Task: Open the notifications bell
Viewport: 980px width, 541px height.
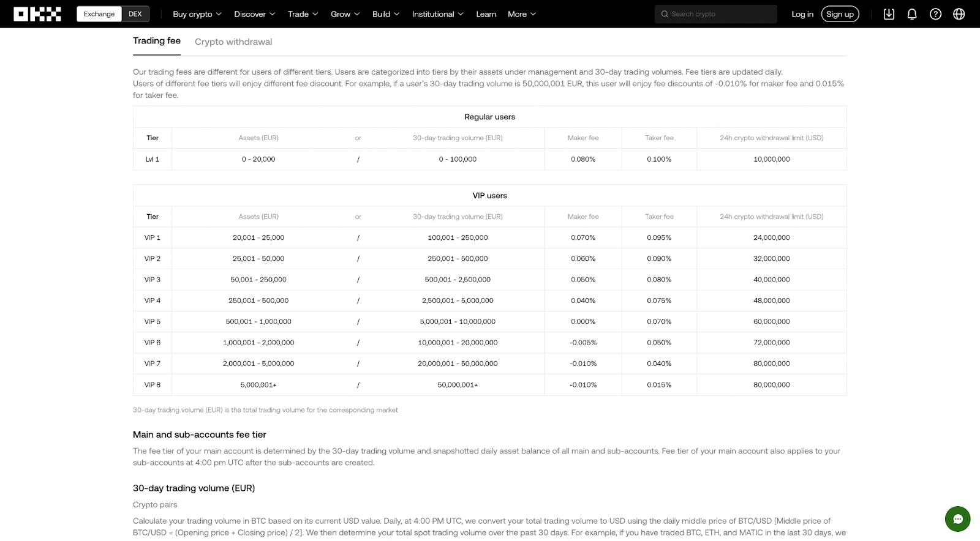Action: 912,14
